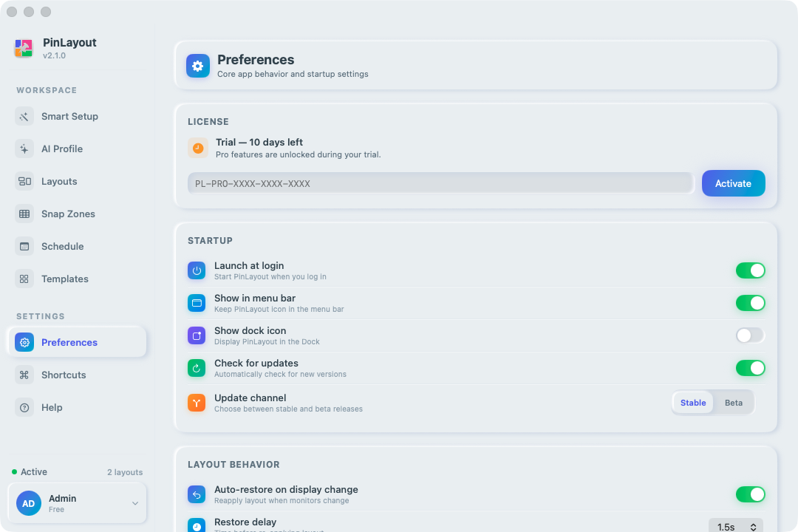798x532 pixels.
Task: Switch update channel to Beta
Action: coord(734,403)
